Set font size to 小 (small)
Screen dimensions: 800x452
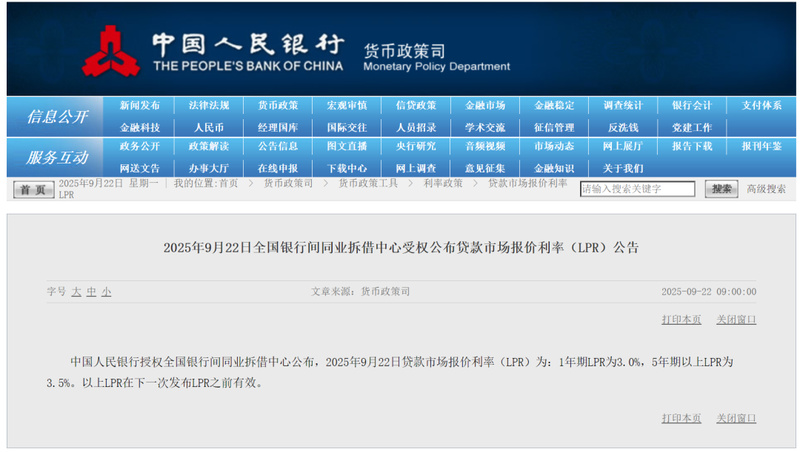[106, 292]
